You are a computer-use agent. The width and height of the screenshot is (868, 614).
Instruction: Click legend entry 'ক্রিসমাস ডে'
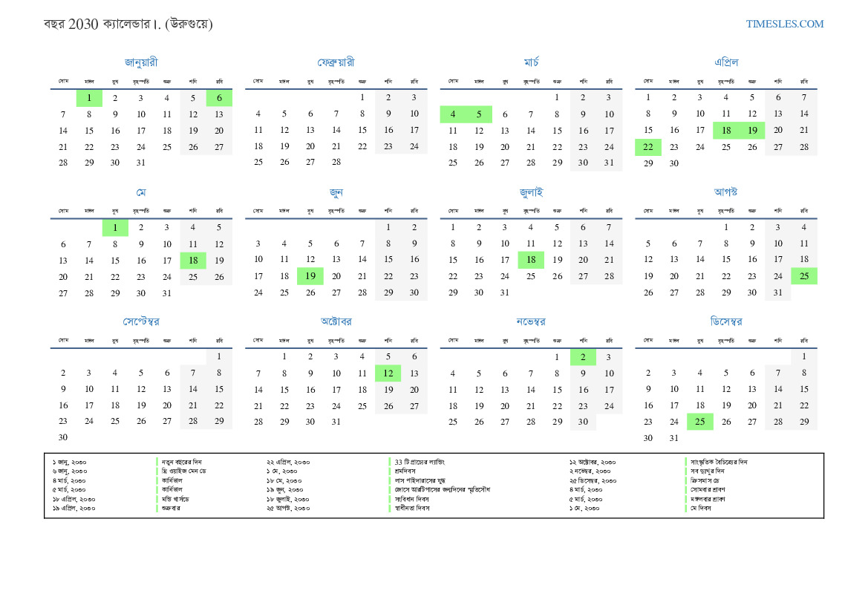(x=705, y=480)
